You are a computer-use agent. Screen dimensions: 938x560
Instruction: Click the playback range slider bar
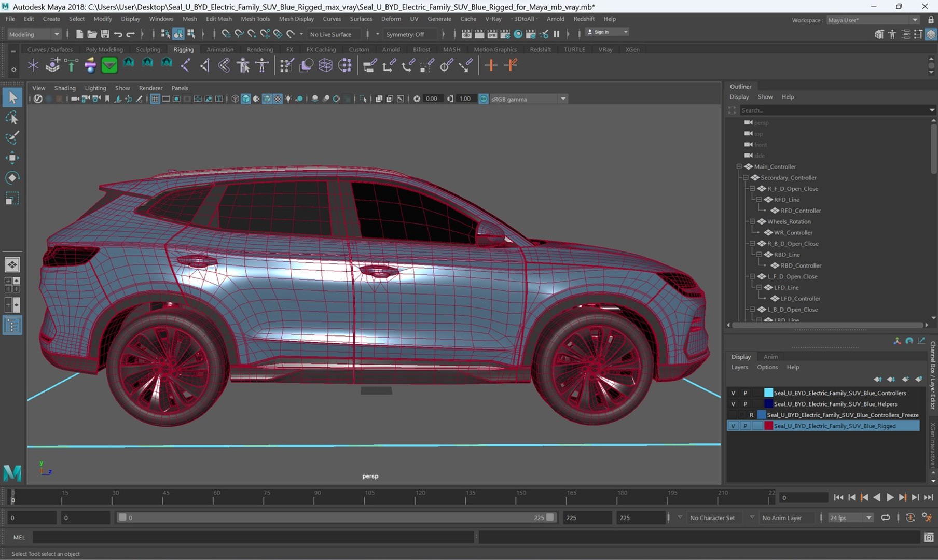(336, 517)
